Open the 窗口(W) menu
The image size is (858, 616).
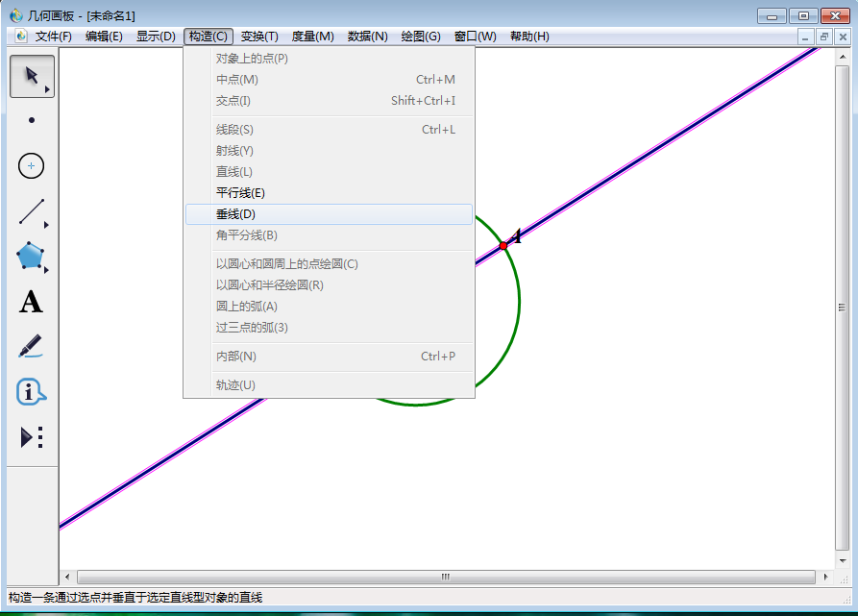pyautogui.click(x=475, y=37)
